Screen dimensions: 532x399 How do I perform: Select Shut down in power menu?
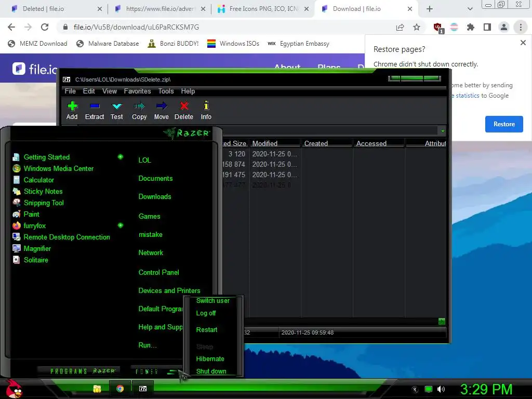[x=211, y=371]
